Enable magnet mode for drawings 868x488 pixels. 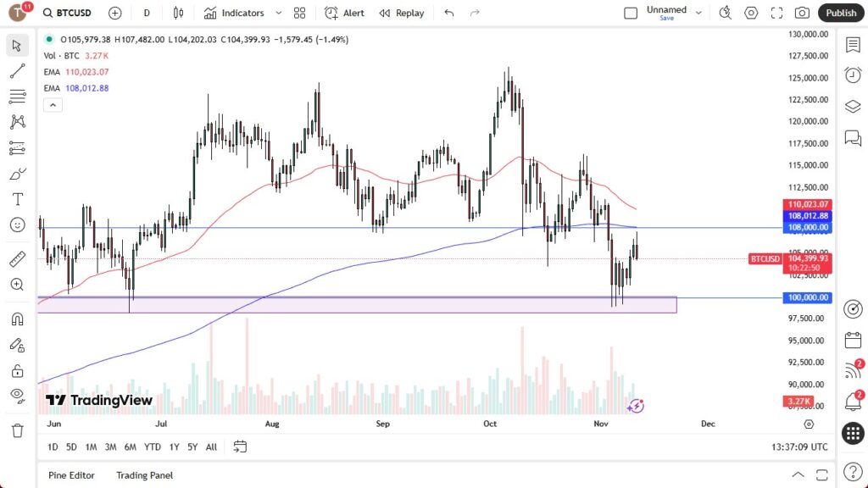(x=17, y=318)
